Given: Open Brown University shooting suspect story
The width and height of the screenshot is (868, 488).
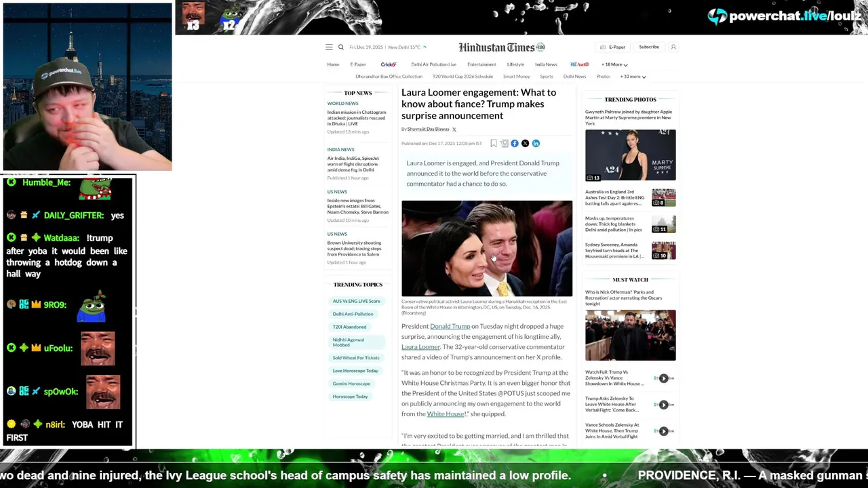Looking at the screenshot, I should [x=354, y=249].
